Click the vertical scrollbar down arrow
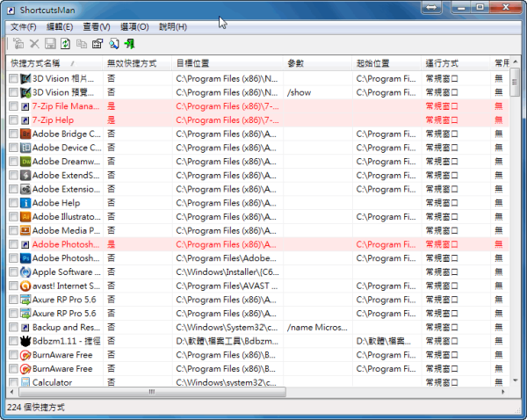 516,380
